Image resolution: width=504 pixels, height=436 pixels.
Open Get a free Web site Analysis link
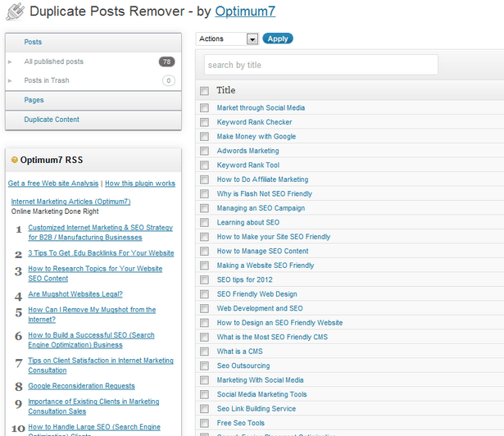[x=53, y=184]
